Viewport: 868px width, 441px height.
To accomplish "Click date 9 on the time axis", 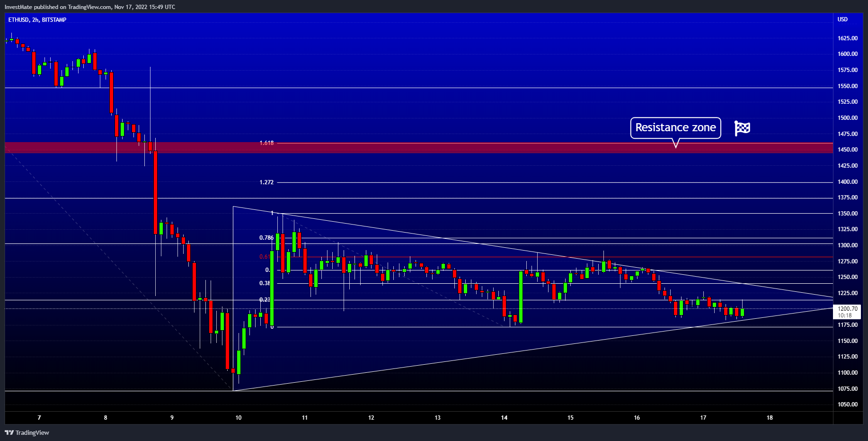I will (x=172, y=418).
